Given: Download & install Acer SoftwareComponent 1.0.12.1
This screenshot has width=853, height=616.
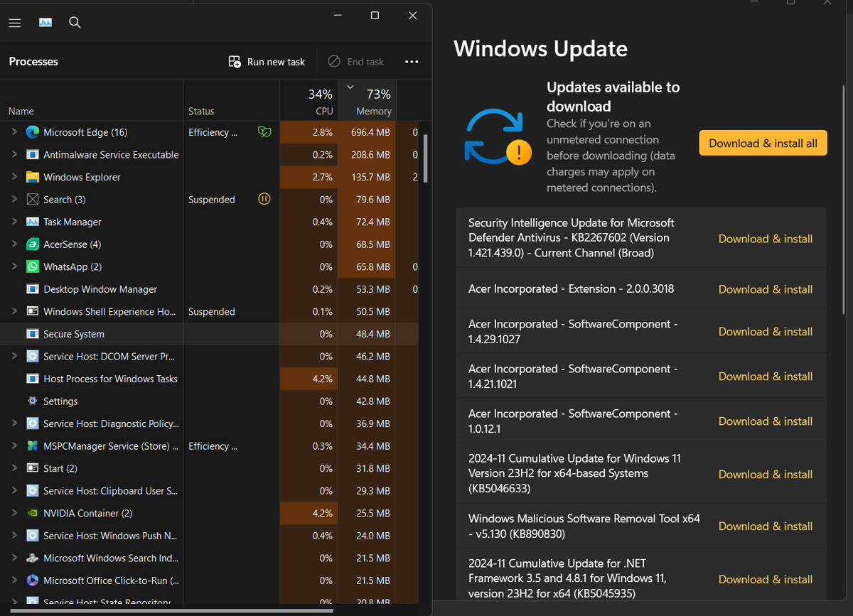Looking at the screenshot, I should [766, 421].
